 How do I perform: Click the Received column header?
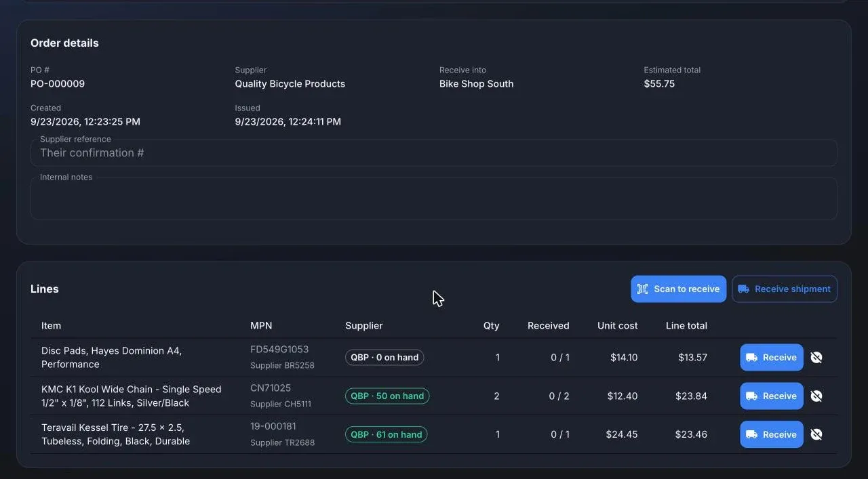pyautogui.click(x=549, y=325)
